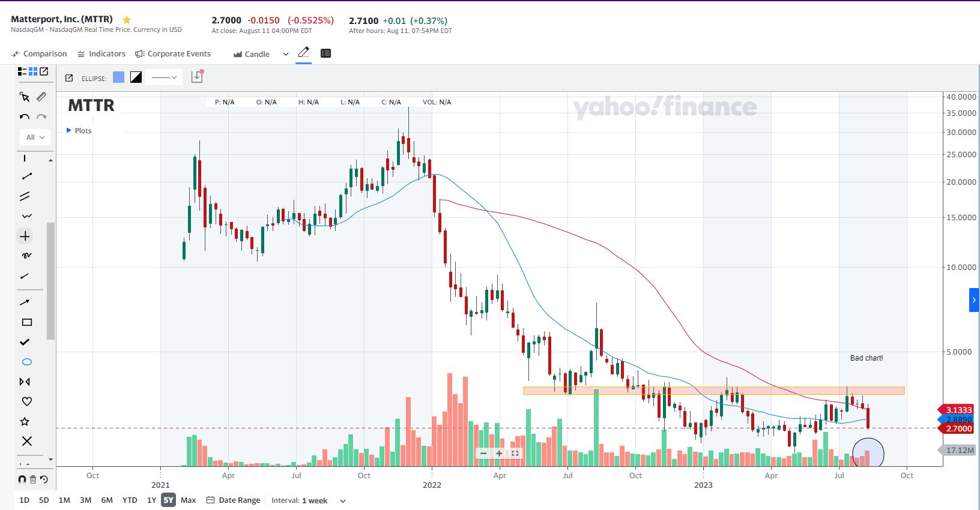The width and height of the screenshot is (980, 510).
Task: Select the ellipse drawing tool
Action: coord(26,362)
